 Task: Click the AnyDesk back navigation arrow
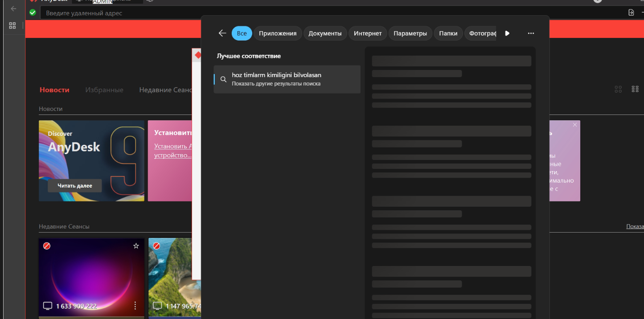tap(13, 8)
